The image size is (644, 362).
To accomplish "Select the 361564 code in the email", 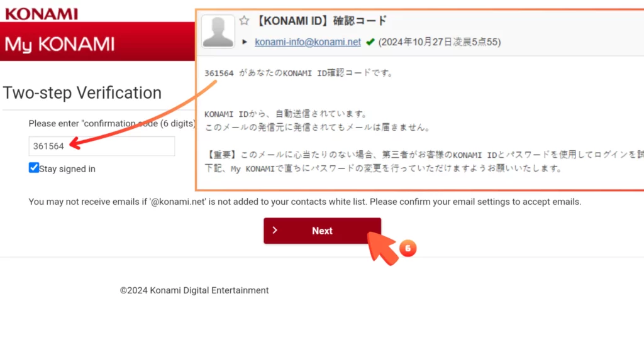I will click(x=219, y=73).
